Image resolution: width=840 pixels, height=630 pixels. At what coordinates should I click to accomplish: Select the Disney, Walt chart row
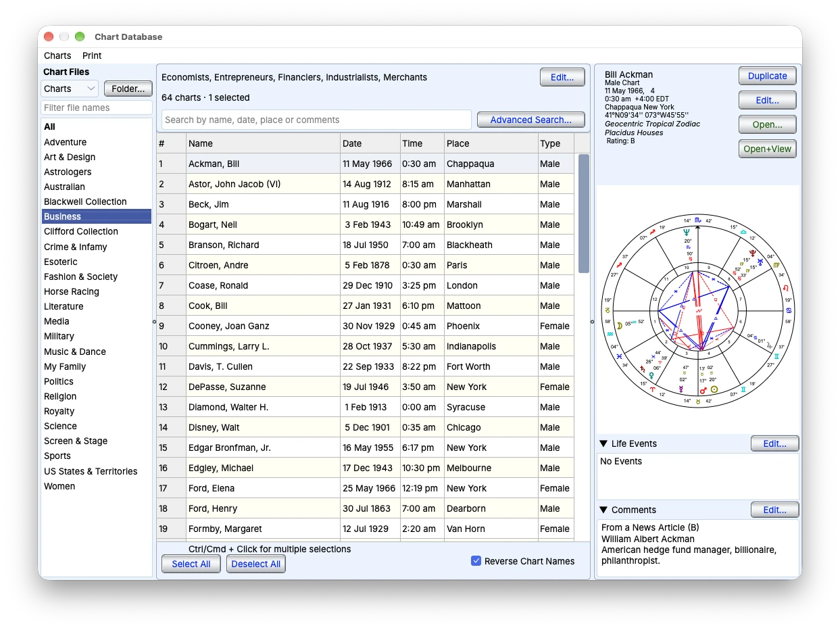tap(365, 427)
